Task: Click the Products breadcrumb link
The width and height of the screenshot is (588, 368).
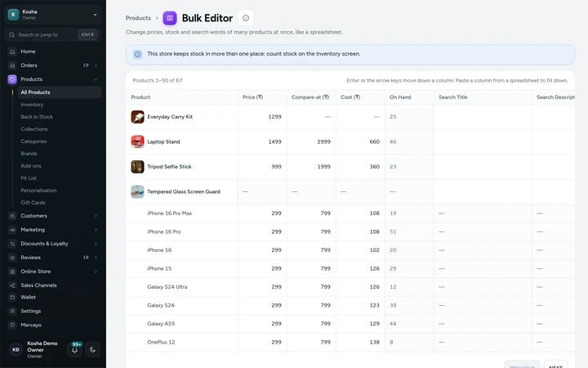Action: (x=138, y=18)
